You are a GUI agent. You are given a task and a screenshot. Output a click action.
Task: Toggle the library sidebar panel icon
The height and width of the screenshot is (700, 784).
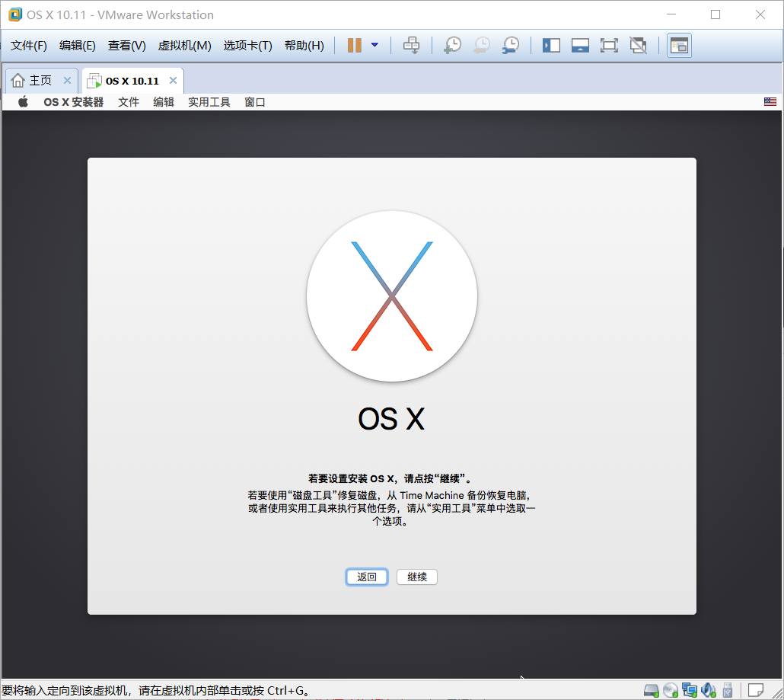(x=551, y=46)
